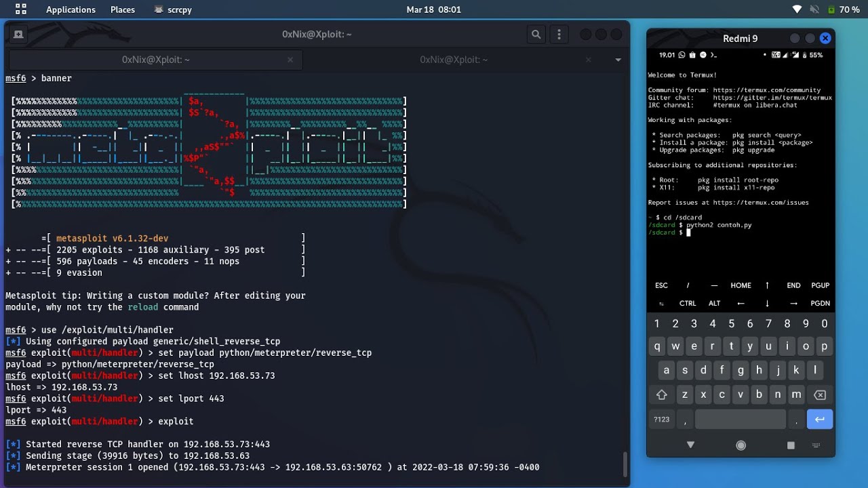Switch to the first 0xNix@Xploit tab
This screenshot has height=488, width=868.
[x=155, y=60]
